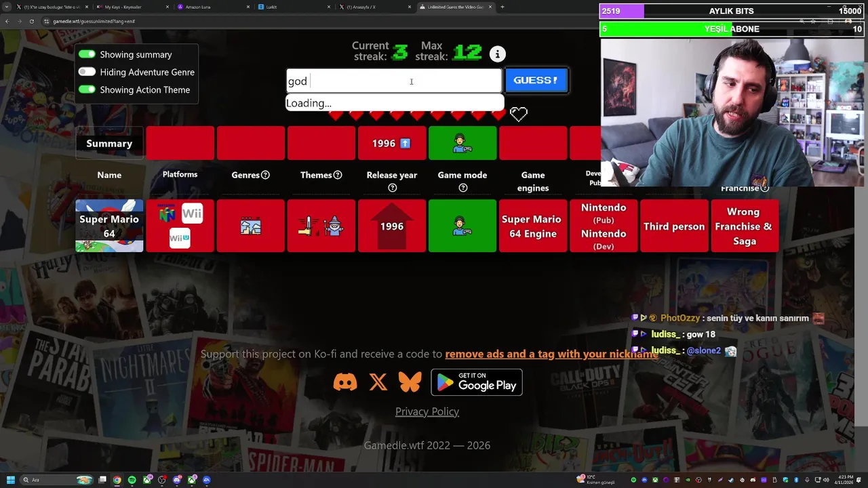Click the Summary row label
Screen dimensions: 868x488
click(x=109, y=143)
